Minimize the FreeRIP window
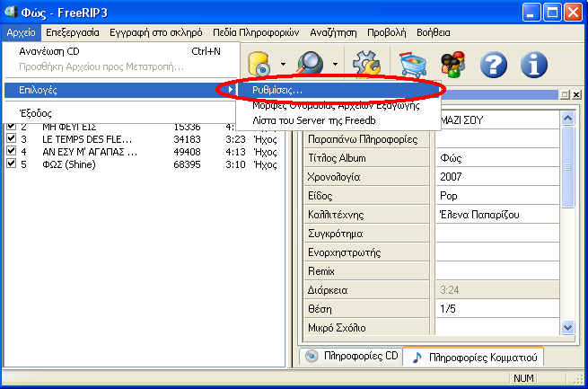This screenshot has height=389, width=588. pyautogui.click(x=531, y=12)
